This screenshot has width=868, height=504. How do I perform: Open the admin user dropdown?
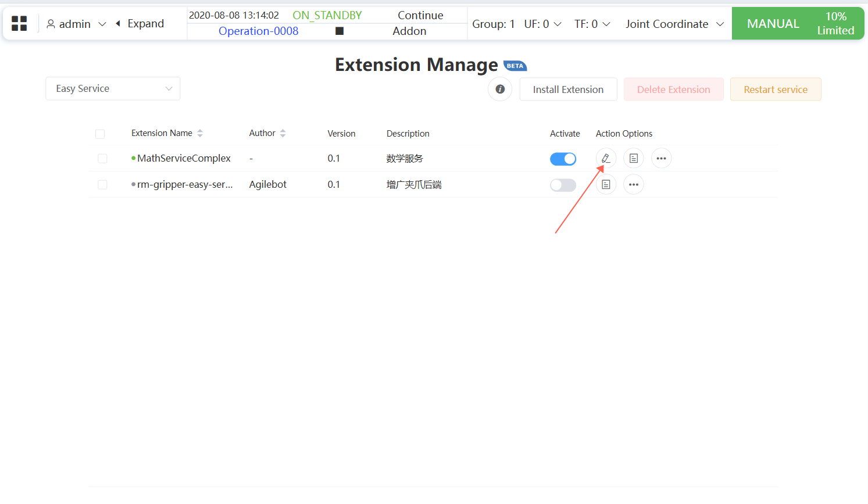pyautogui.click(x=76, y=24)
